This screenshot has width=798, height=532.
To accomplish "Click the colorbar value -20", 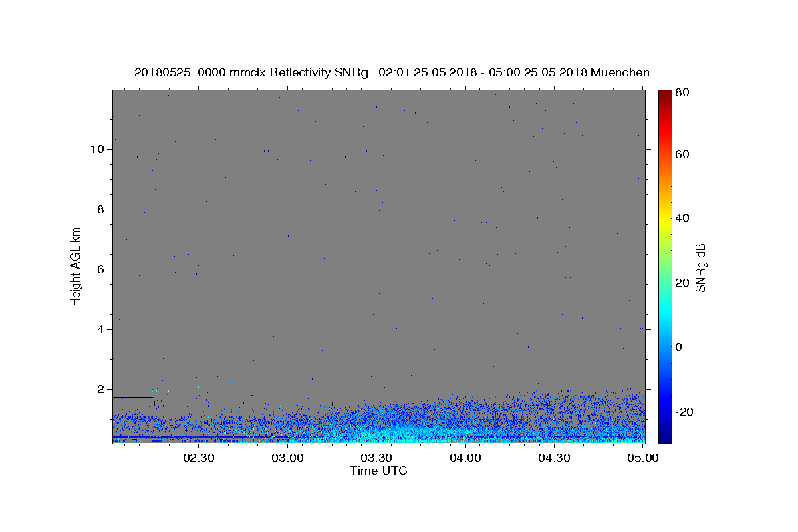I will pyautogui.click(x=684, y=412).
